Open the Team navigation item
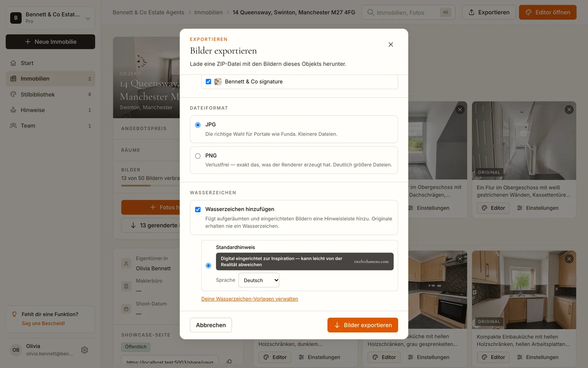 pos(51,126)
